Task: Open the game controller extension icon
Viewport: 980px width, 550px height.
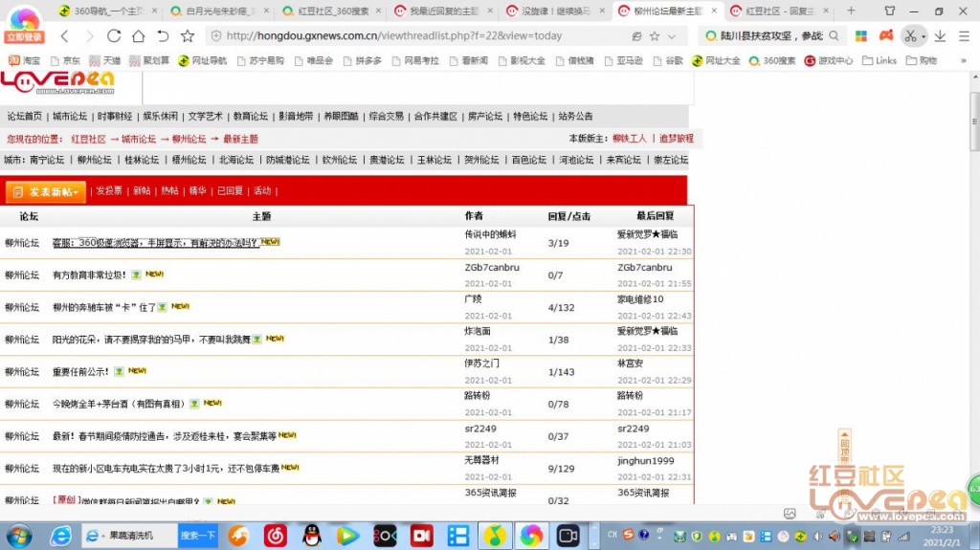Action: (886, 35)
